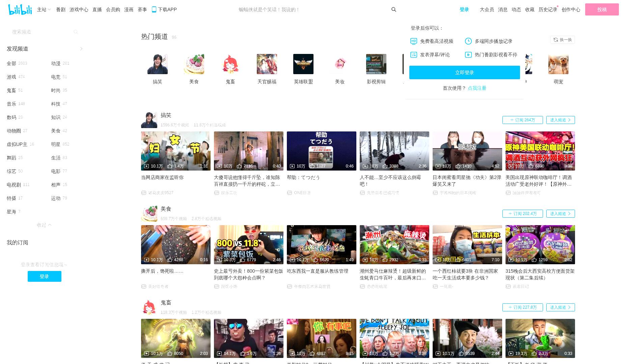Screen dimensions: 627x364
Task: Click the 搞笑 section header avatar
Action: pos(149,120)
